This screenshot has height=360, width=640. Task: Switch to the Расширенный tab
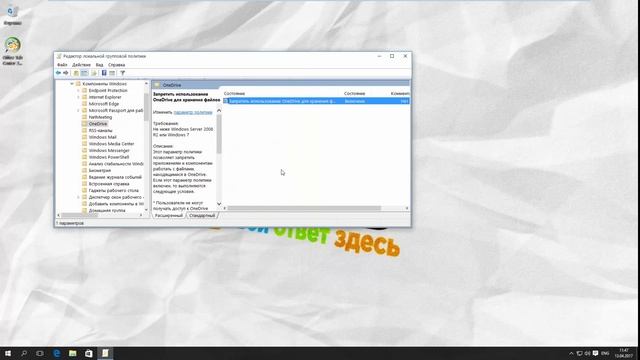coord(169,216)
